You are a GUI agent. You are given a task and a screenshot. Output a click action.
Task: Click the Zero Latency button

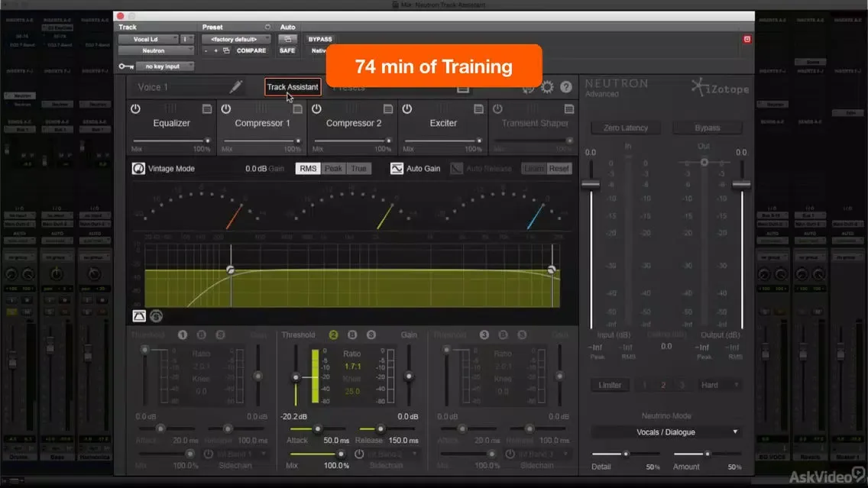(626, 128)
